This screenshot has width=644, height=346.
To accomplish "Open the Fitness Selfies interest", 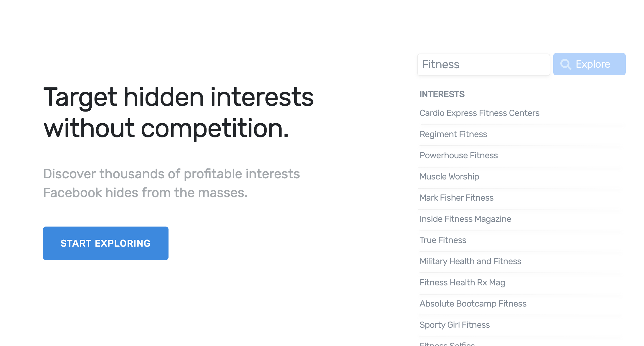I will tap(447, 344).
